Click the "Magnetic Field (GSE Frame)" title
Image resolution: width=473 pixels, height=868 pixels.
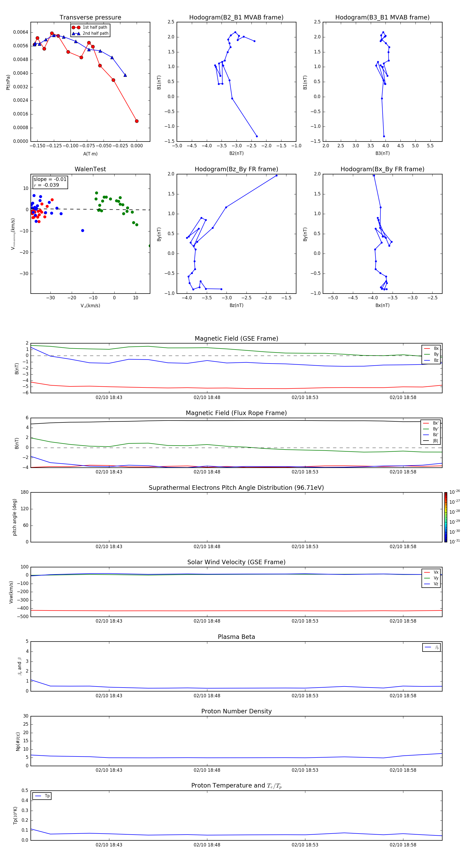point(236,338)
